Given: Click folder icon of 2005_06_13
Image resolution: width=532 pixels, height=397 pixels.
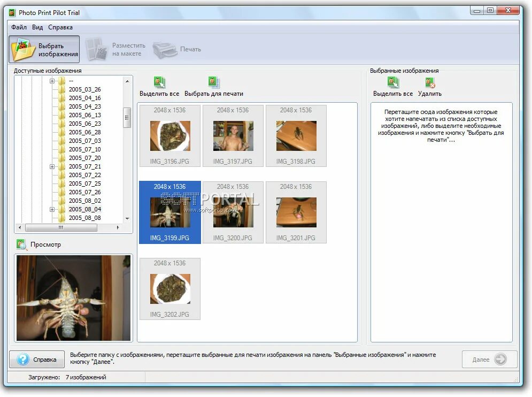Looking at the screenshot, I should click(61, 115).
